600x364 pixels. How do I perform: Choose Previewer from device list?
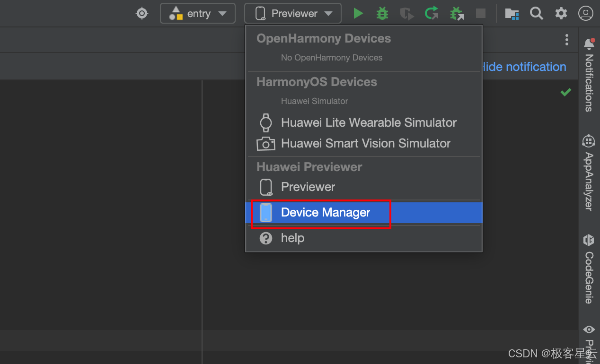click(x=363, y=187)
